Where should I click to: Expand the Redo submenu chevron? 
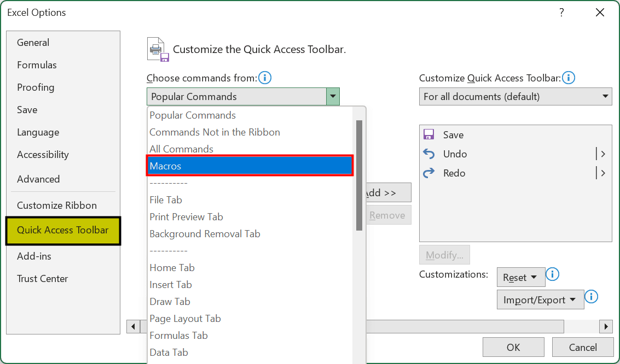click(x=603, y=173)
